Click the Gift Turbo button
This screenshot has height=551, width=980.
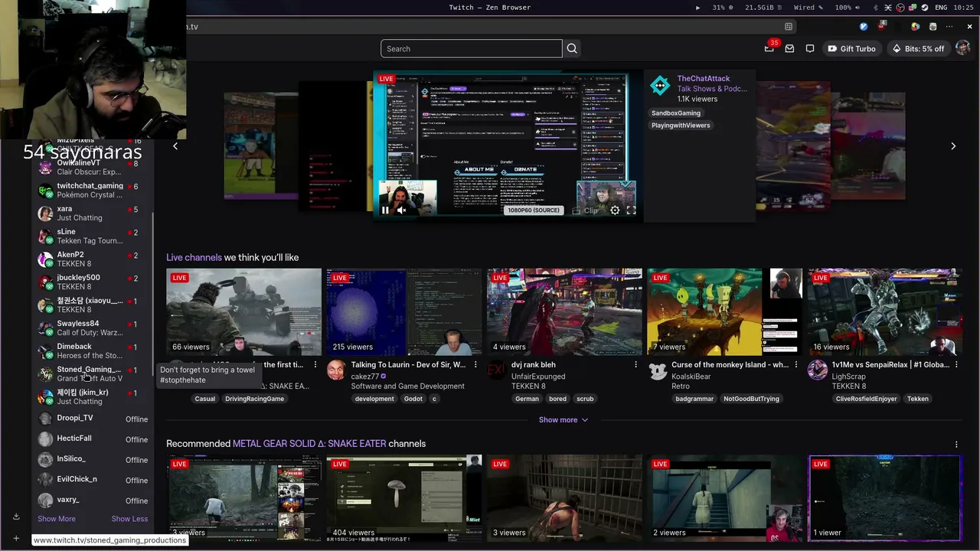851,49
